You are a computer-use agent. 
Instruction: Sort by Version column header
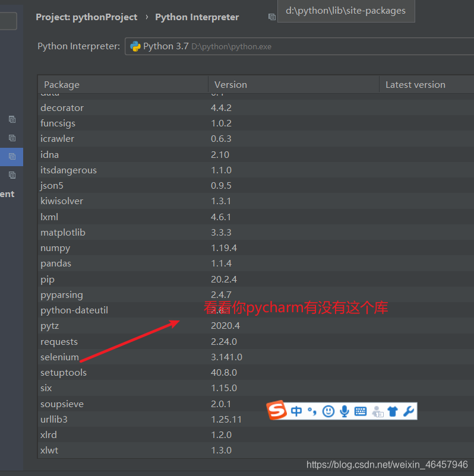(294, 84)
